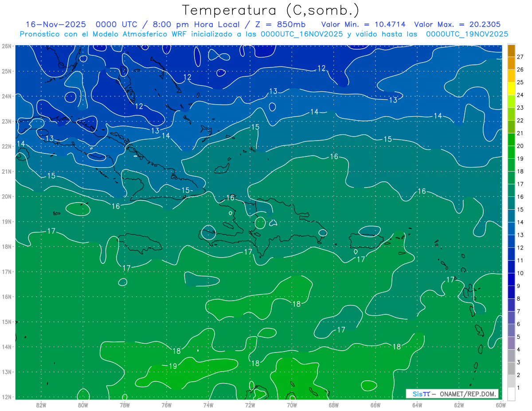532x411 pixels.
Task: Click the color legend value 21
Action: [x=520, y=133]
